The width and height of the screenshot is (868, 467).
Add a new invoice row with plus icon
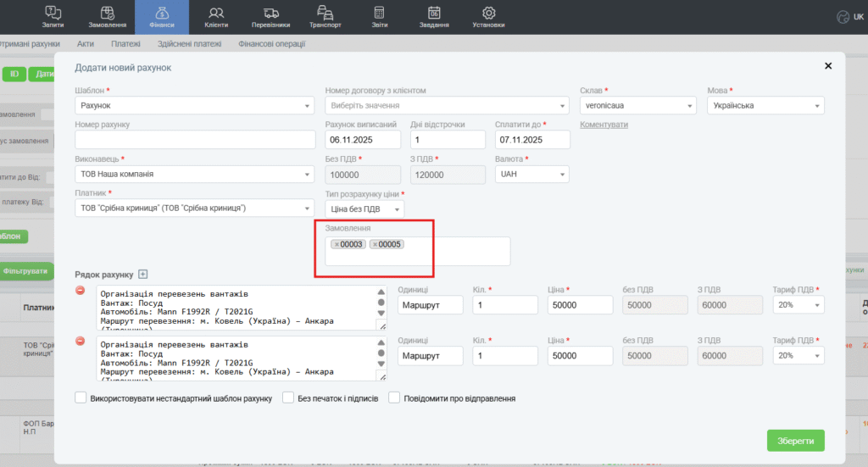142,274
